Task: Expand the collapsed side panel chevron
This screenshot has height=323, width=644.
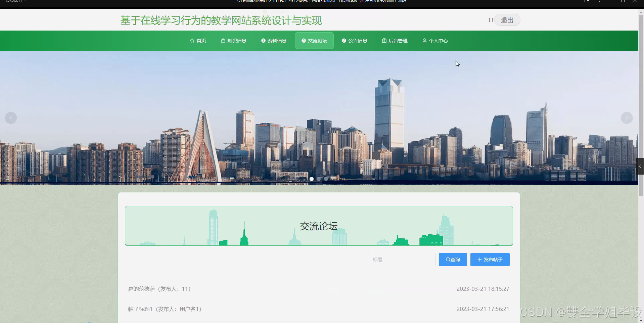Action: pyautogui.click(x=641, y=166)
